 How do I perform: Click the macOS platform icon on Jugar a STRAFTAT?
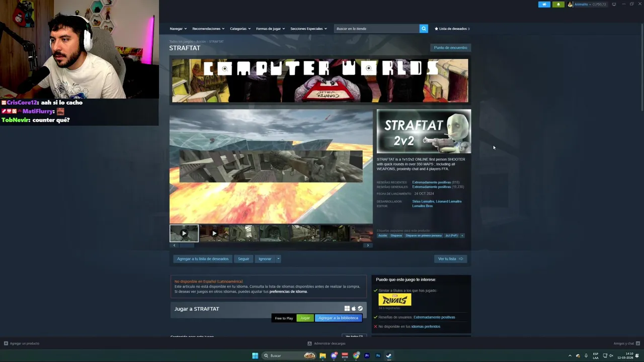354,309
